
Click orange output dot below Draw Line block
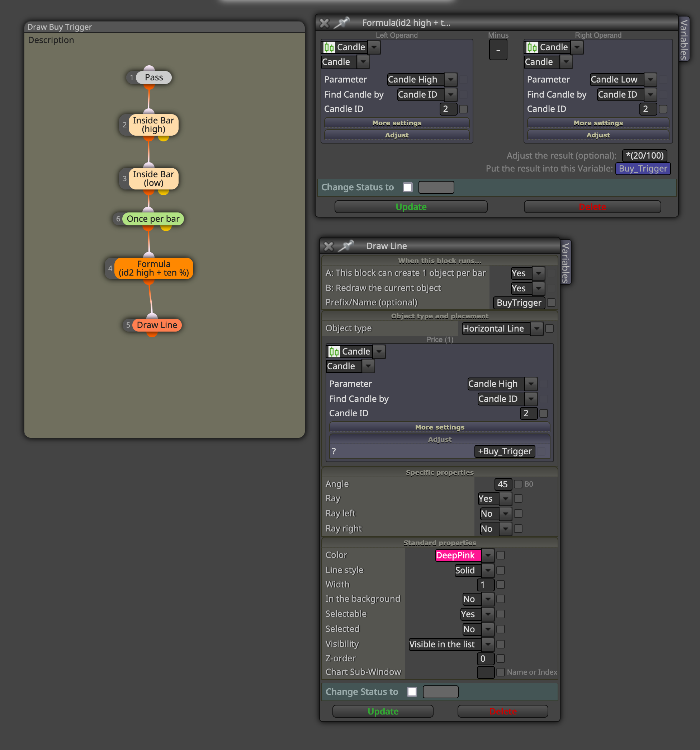pyautogui.click(x=152, y=334)
